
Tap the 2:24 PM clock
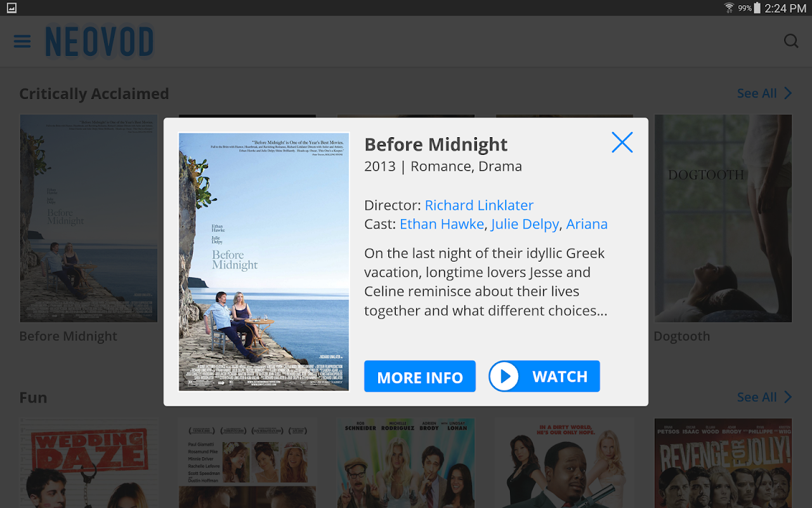click(x=785, y=8)
